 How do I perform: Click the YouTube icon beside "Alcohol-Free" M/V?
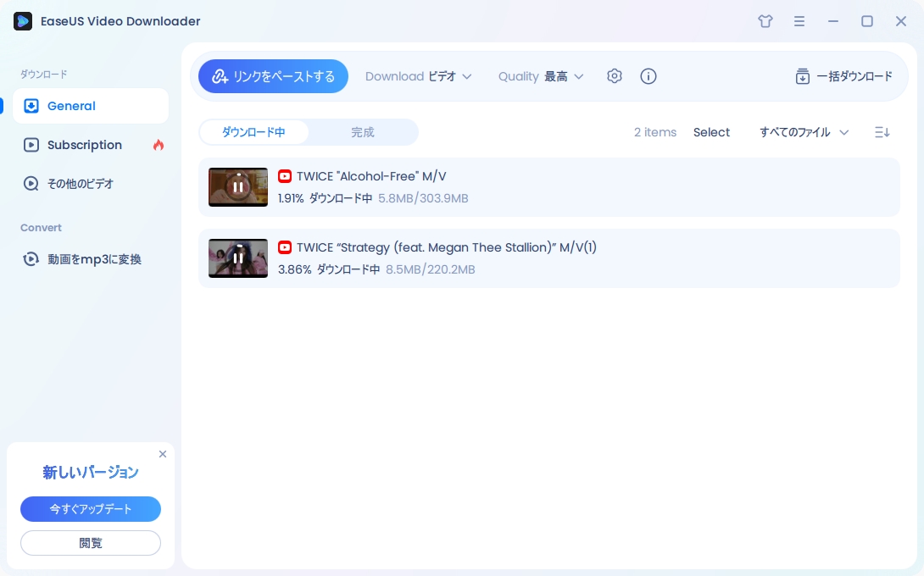pyautogui.click(x=285, y=176)
